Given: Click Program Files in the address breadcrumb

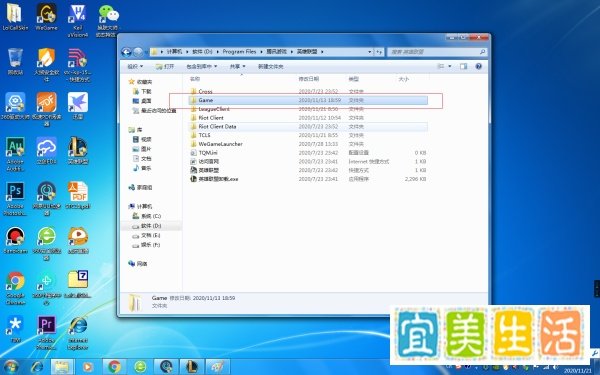Looking at the screenshot, I should pyautogui.click(x=239, y=52).
